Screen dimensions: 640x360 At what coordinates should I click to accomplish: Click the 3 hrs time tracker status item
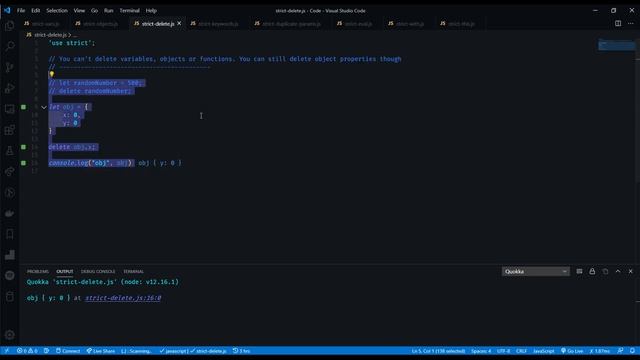click(x=241, y=351)
